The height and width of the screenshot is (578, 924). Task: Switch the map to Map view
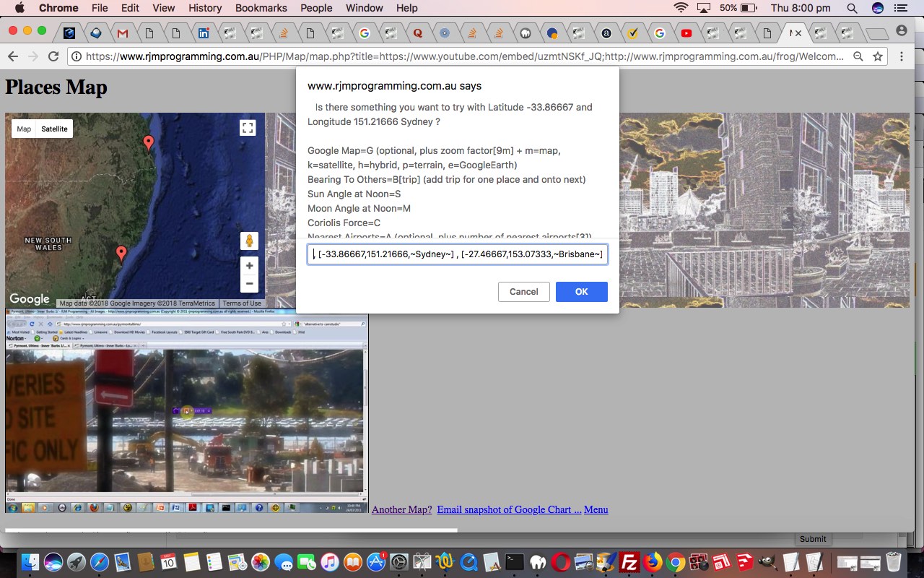pyautogui.click(x=24, y=129)
